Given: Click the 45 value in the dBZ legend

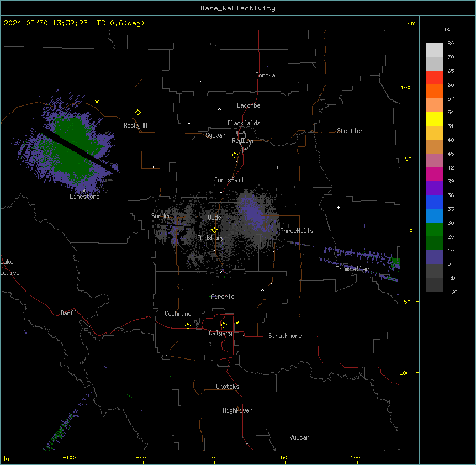Looking at the screenshot, I should [x=451, y=154].
